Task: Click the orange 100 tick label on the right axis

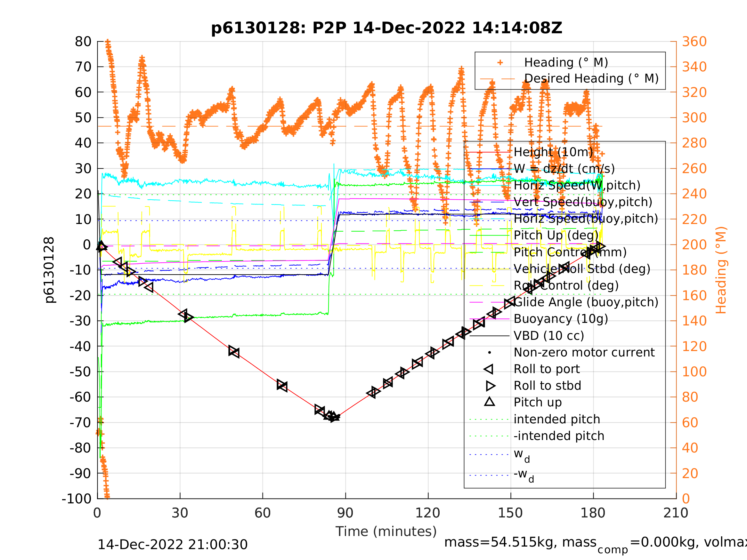Action: [x=694, y=372]
